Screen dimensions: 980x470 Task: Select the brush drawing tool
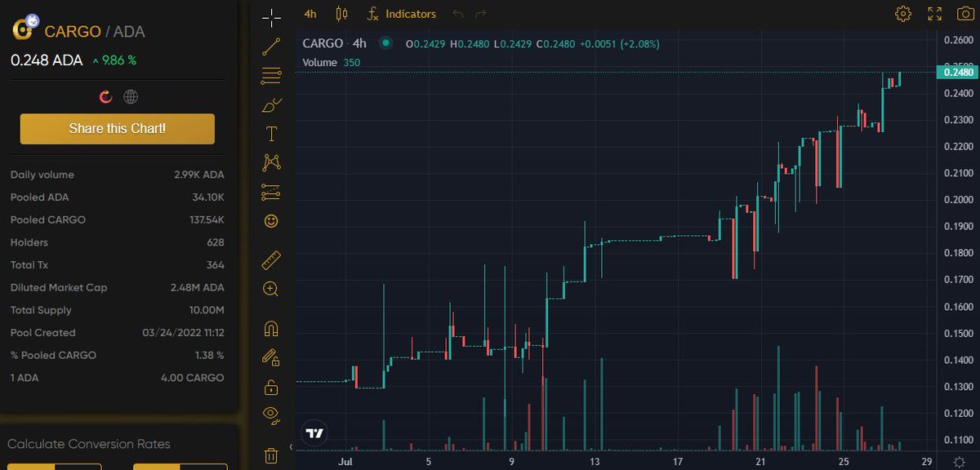coord(271,105)
